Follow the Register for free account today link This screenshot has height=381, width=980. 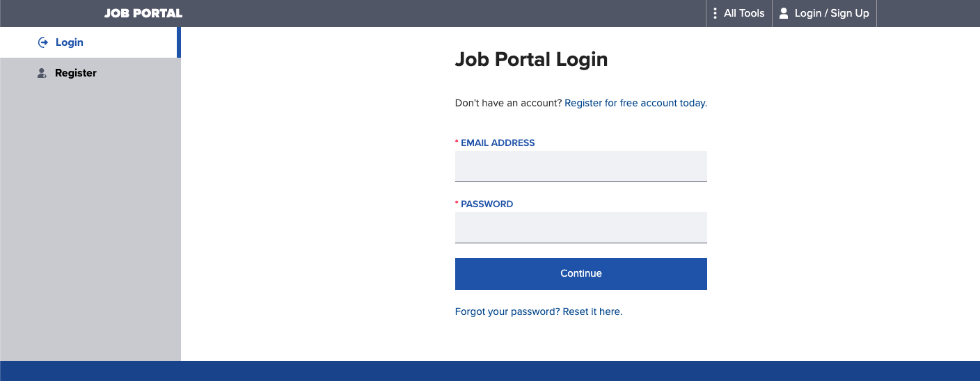[635, 103]
